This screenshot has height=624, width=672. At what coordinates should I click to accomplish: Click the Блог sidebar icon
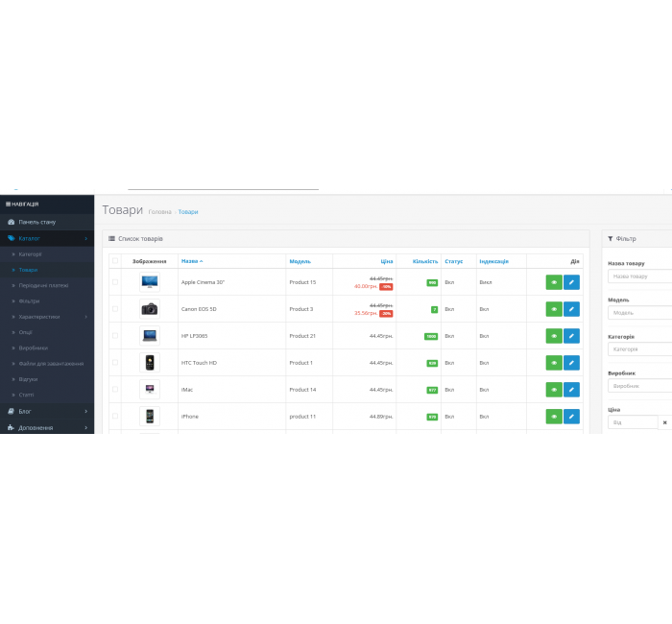pos(12,412)
